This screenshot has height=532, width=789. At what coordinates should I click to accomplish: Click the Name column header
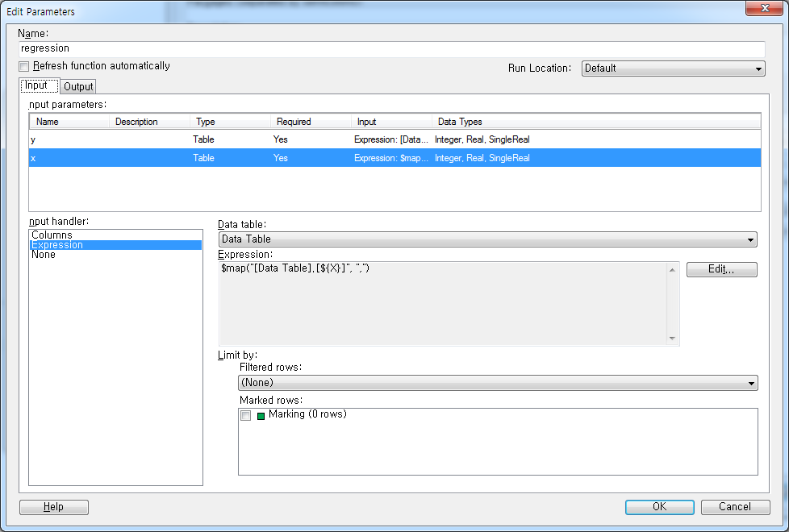69,121
